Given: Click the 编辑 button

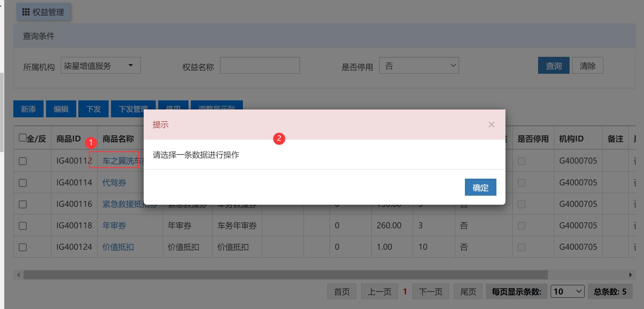Looking at the screenshot, I should tap(61, 109).
